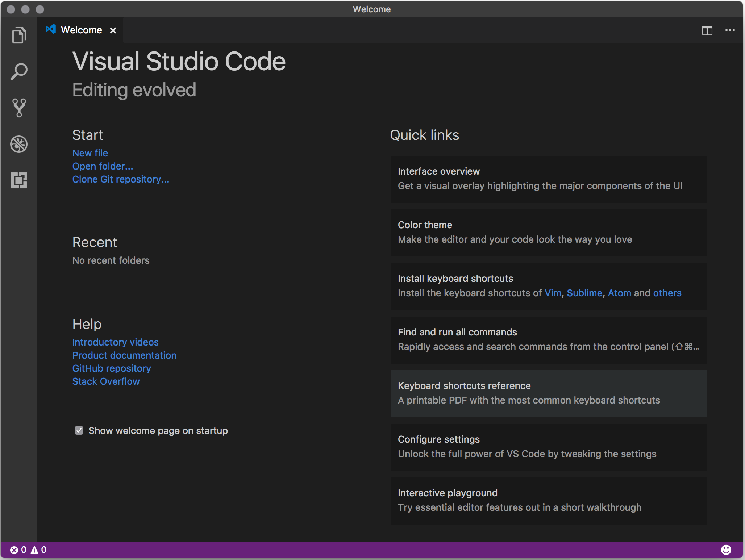Clone a Git repository
Viewport: 745px width, 560px height.
tap(121, 179)
